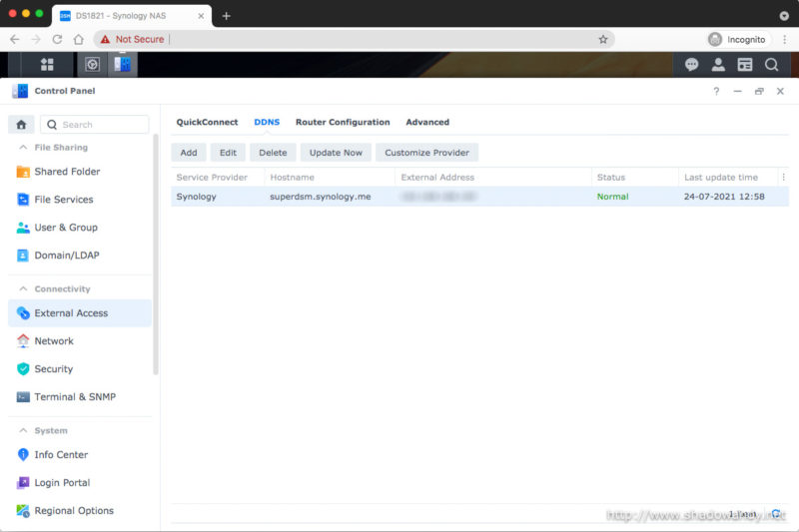Image resolution: width=799 pixels, height=532 pixels.
Task: Open the DSM widgets panel icon
Action: click(745, 65)
